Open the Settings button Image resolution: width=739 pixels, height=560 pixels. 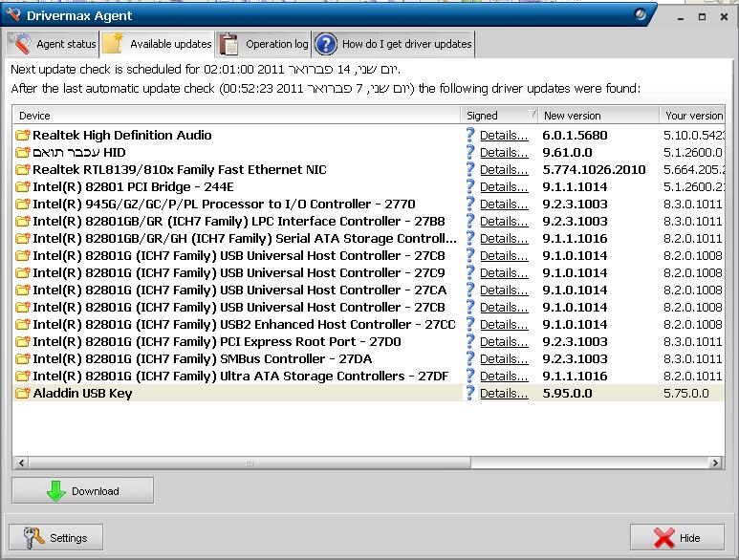point(55,537)
